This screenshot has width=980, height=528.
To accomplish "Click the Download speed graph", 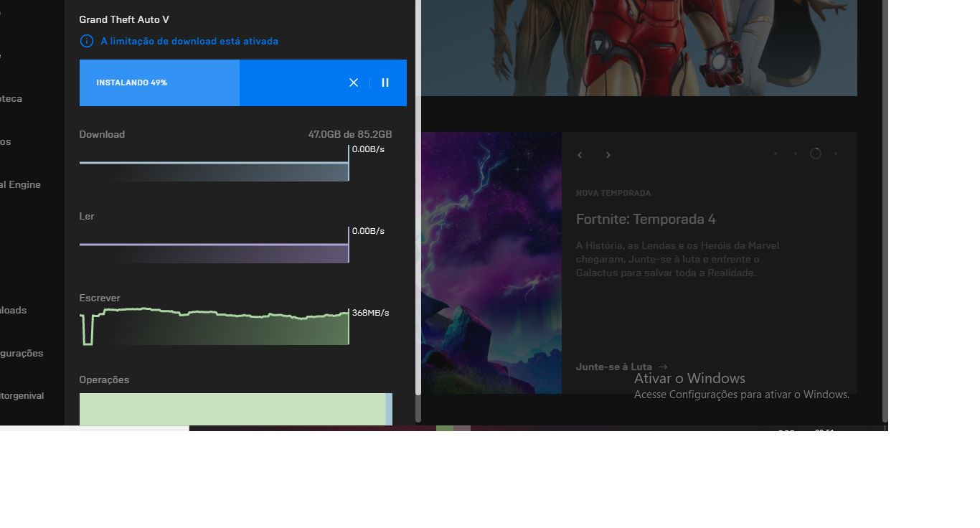I will tap(215, 163).
